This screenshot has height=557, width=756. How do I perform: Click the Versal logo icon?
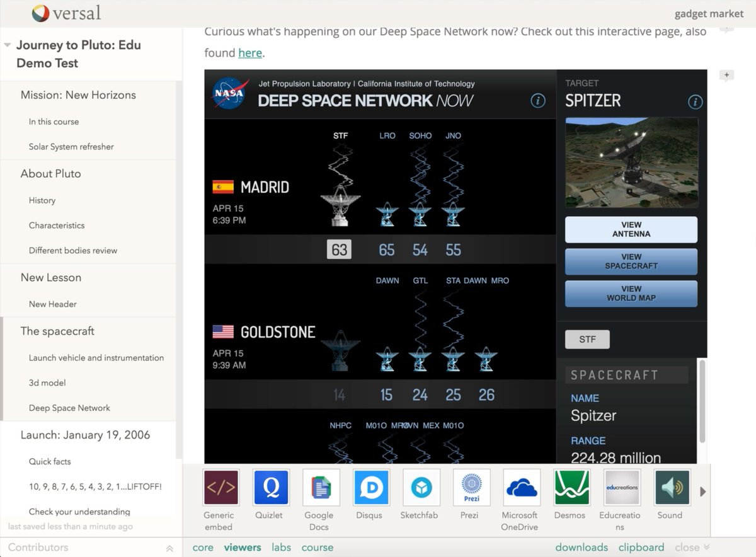41,13
